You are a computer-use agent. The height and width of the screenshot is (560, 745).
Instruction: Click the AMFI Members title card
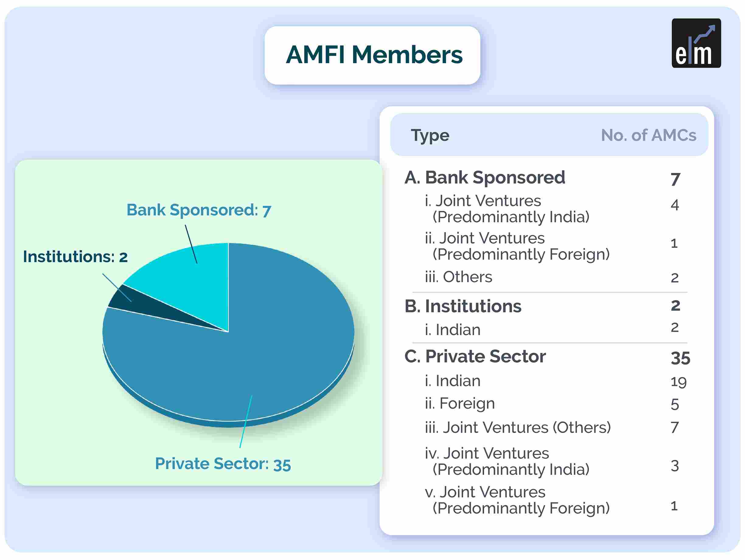coord(372,55)
